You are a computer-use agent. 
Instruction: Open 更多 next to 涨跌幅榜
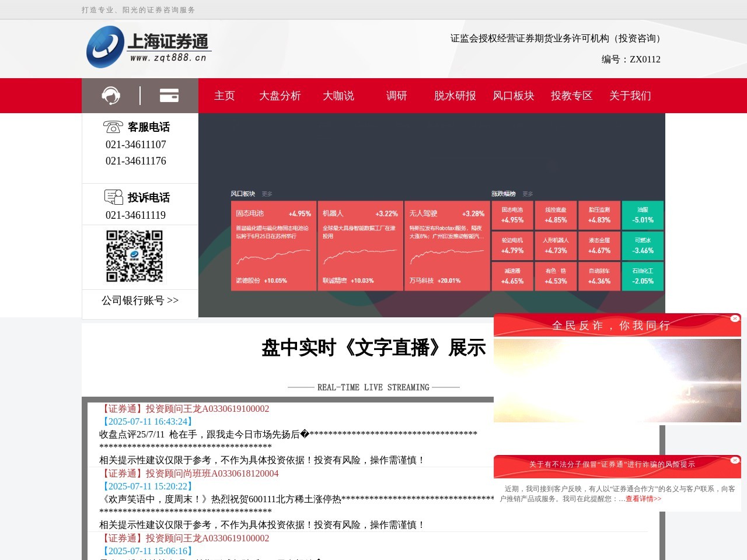tap(527, 194)
